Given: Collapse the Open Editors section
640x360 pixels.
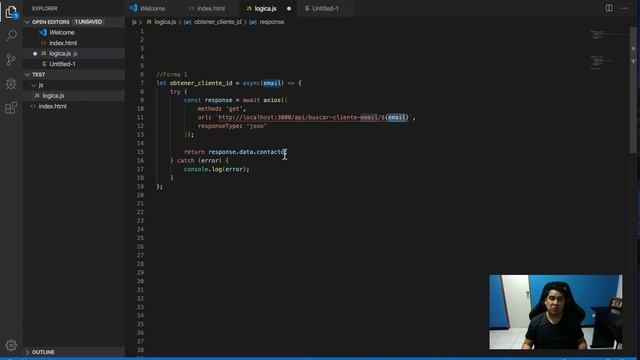Looking at the screenshot, I should pyautogui.click(x=27, y=22).
